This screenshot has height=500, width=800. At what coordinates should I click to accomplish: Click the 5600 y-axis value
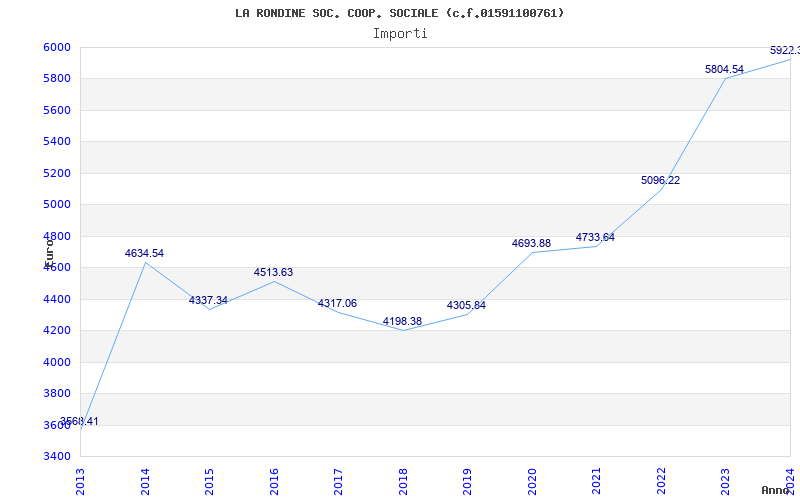(57, 110)
